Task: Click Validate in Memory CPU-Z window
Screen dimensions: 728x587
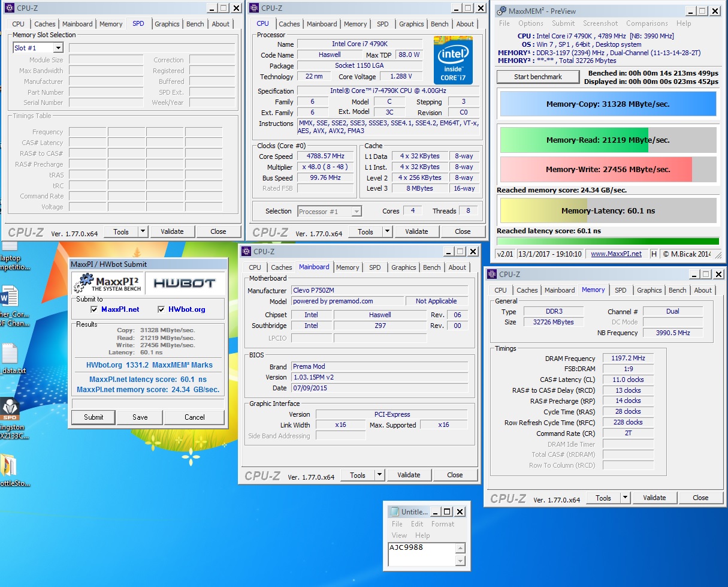Action: click(654, 498)
